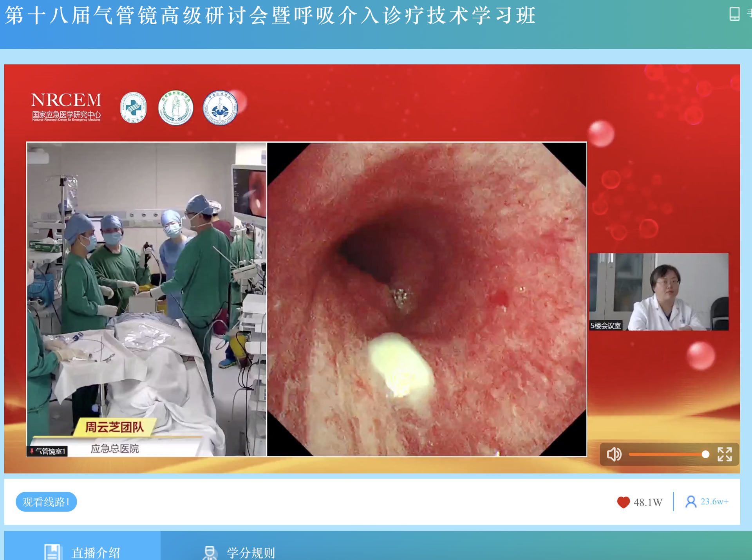Click the Emergency General Hospital round logo
The width and height of the screenshot is (752, 560).
134,108
